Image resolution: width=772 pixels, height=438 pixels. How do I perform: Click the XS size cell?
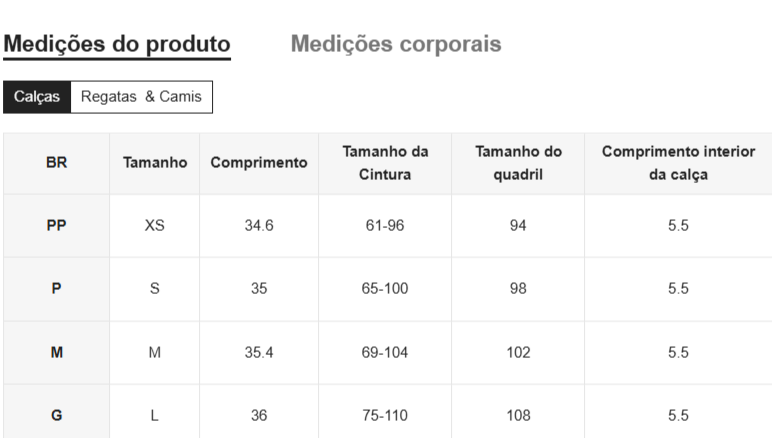(155, 225)
